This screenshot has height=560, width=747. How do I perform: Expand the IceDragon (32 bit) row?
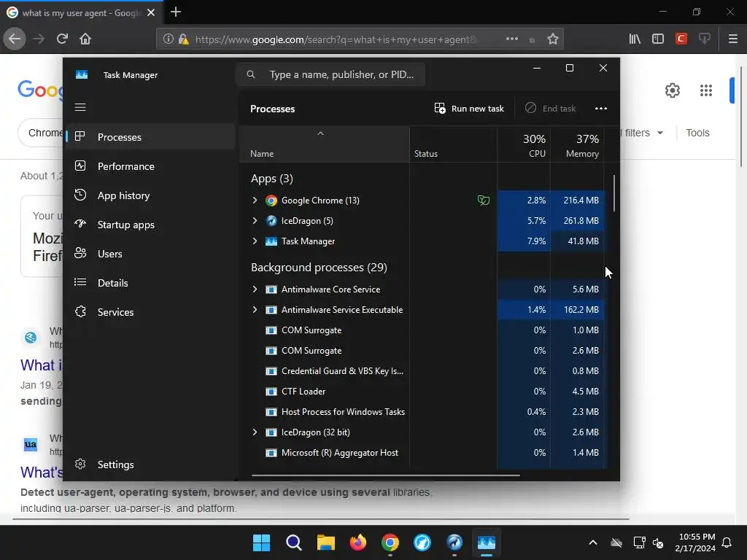pos(255,432)
